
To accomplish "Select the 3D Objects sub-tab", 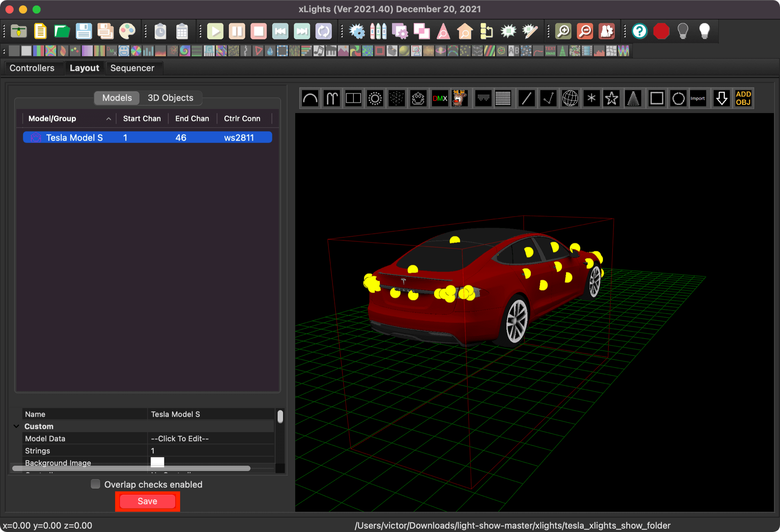I will coord(171,98).
